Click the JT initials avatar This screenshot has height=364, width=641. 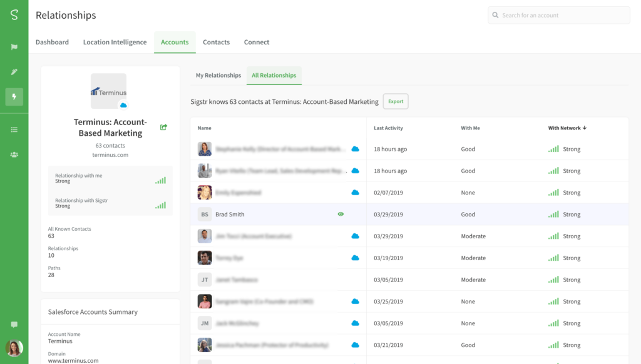pyautogui.click(x=205, y=280)
